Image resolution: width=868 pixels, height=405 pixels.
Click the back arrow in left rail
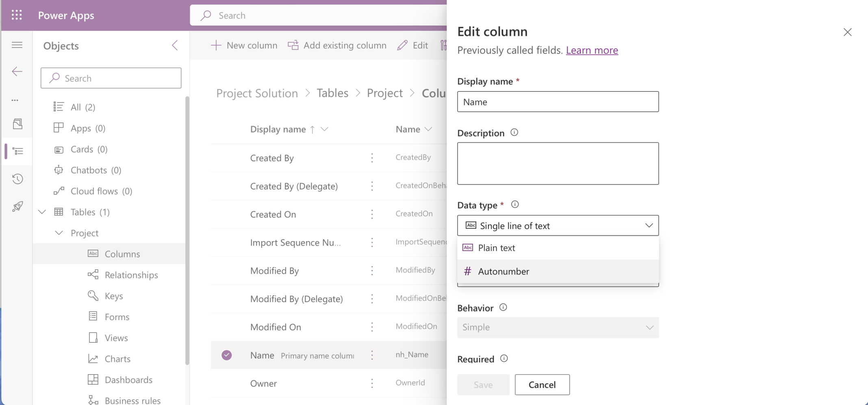(x=17, y=72)
